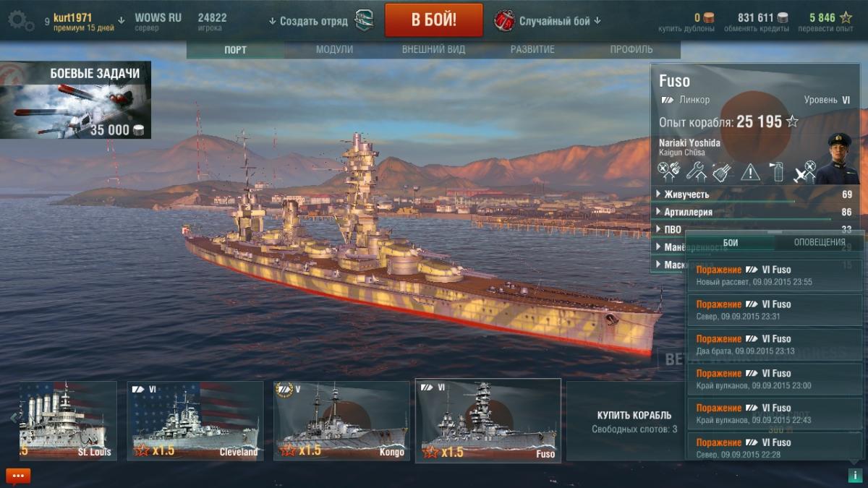The image size is (868, 488).
Task: Select the Kongo ship thumbnail
Action: 341,421
